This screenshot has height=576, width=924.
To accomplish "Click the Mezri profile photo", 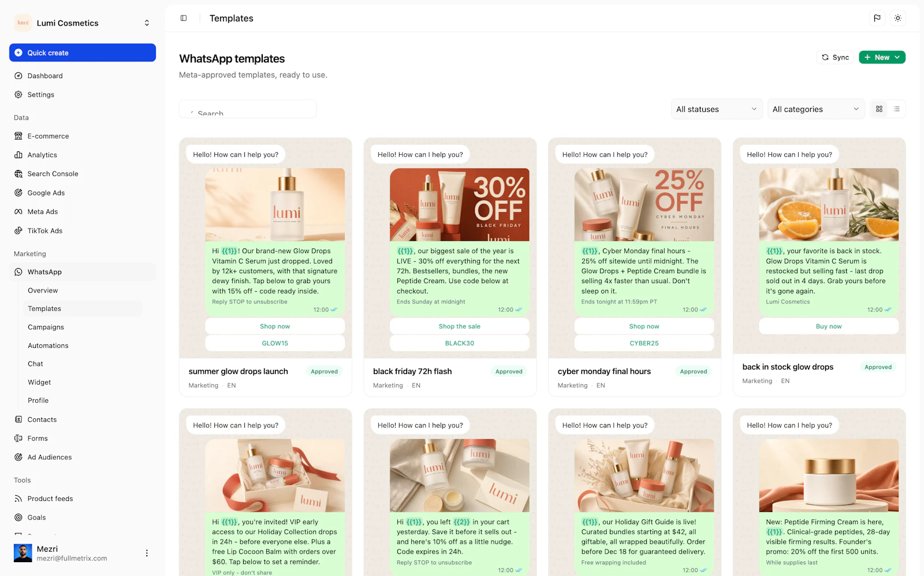I will (x=23, y=553).
